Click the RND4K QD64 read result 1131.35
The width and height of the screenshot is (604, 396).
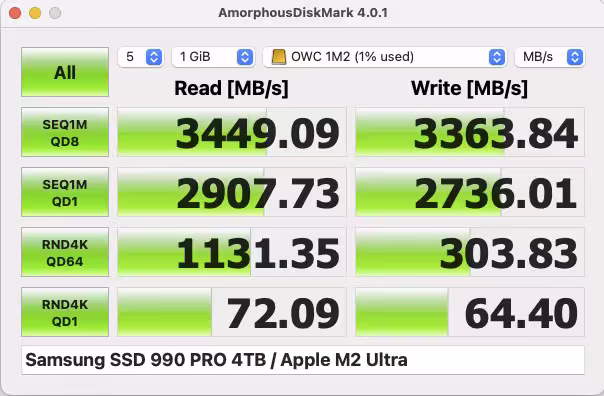[x=232, y=252]
